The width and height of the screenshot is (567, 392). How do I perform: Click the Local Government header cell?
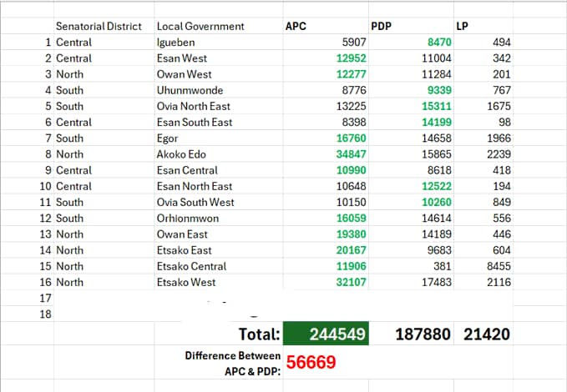click(219, 26)
